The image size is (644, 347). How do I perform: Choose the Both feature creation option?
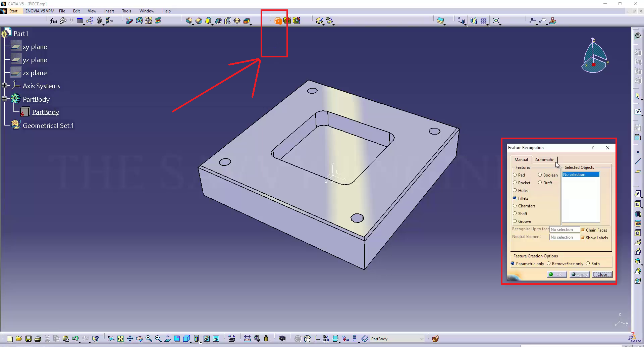click(x=588, y=263)
